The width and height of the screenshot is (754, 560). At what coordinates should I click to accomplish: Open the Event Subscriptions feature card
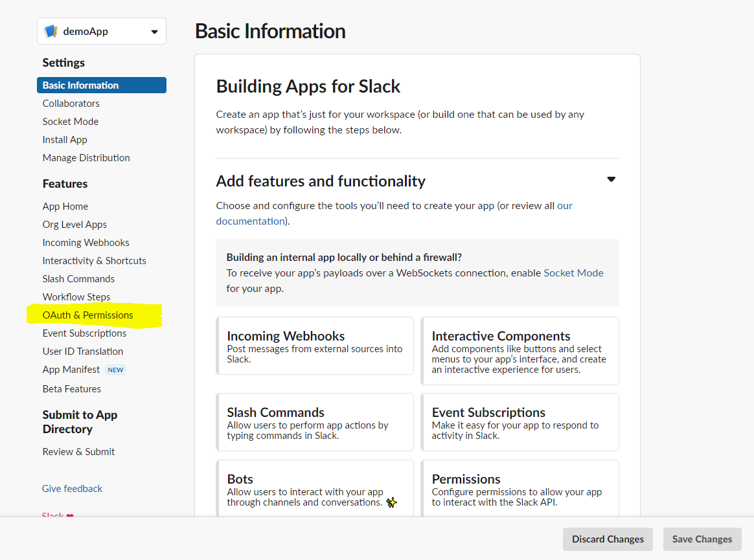point(520,422)
